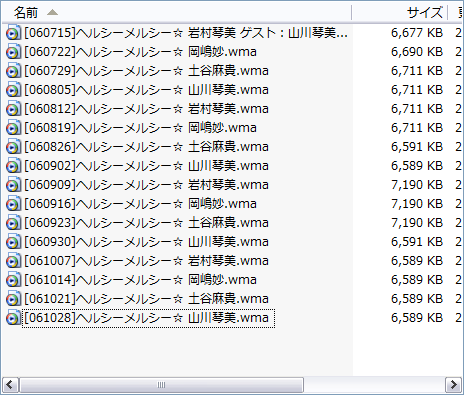Viewport: 464px width, 395px height.
Task: Select file name [060909]ヘルシーメルシー☆ 岩村琴美.wma
Action: 146,185
